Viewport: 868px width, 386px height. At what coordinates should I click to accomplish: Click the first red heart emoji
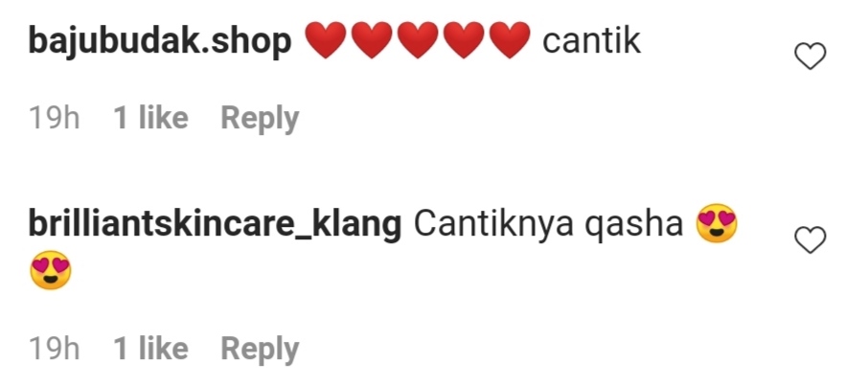pos(326,40)
